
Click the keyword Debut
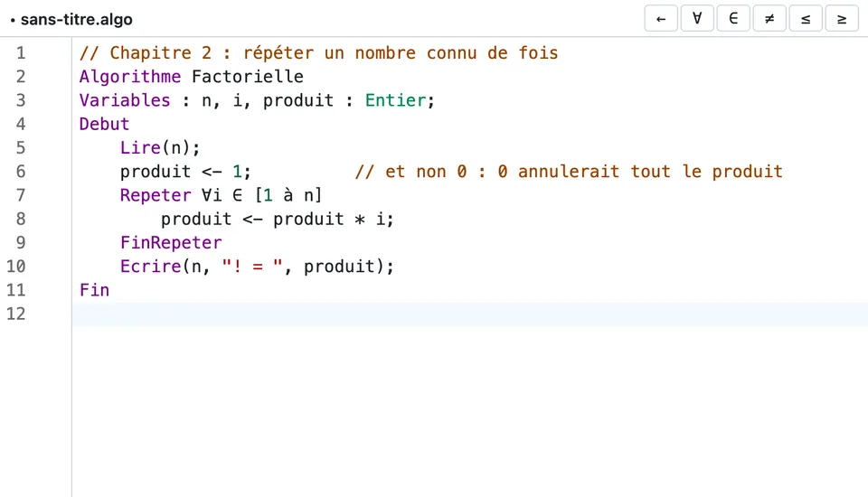pyautogui.click(x=104, y=124)
